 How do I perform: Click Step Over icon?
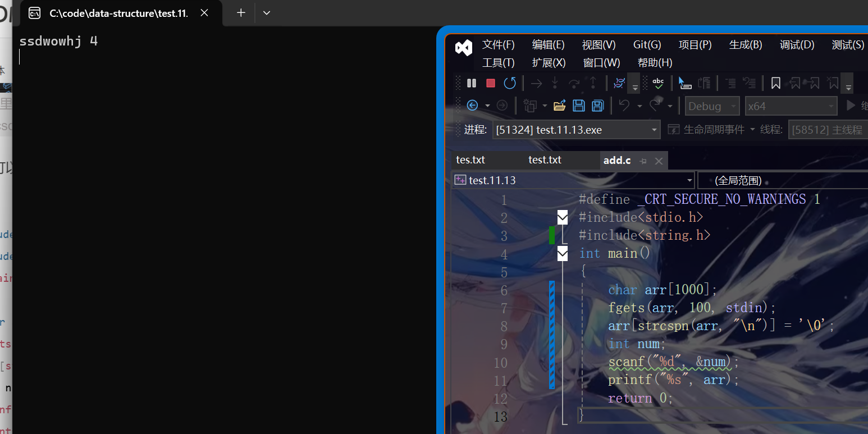(574, 83)
